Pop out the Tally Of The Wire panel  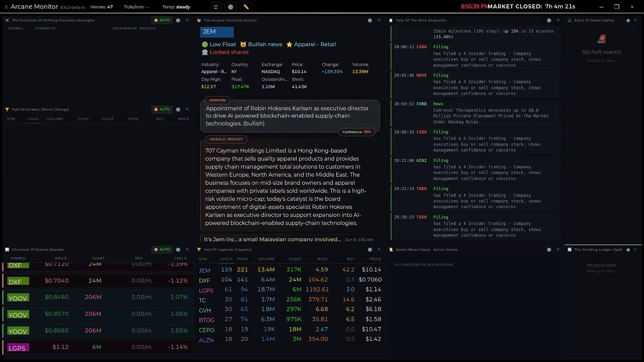click(x=558, y=20)
